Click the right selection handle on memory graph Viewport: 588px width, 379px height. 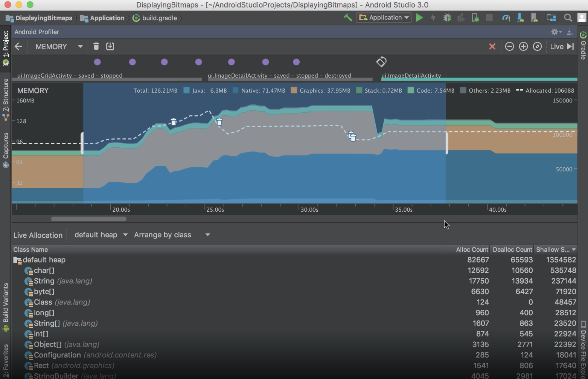[x=447, y=143]
